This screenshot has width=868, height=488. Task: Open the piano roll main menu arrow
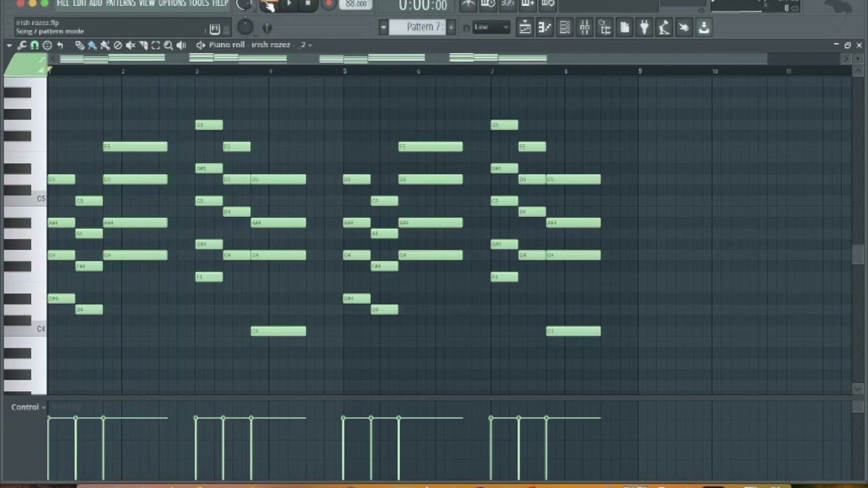9,45
